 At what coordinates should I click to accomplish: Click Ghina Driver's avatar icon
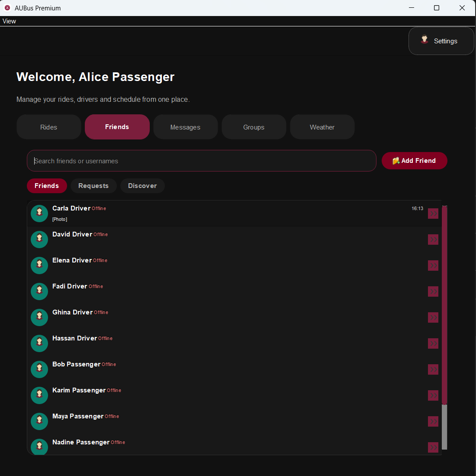tap(39, 317)
